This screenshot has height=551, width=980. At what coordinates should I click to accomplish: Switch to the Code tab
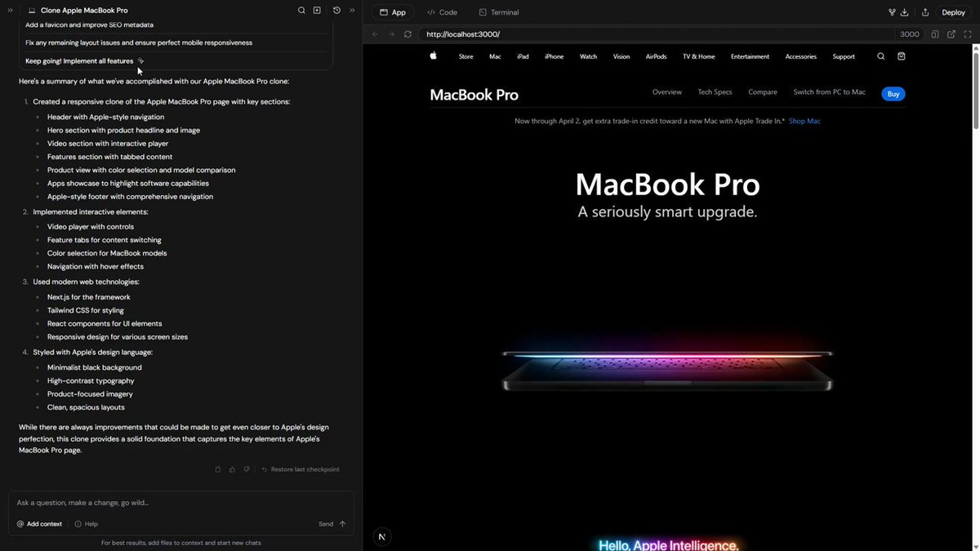tap(442, 12)
